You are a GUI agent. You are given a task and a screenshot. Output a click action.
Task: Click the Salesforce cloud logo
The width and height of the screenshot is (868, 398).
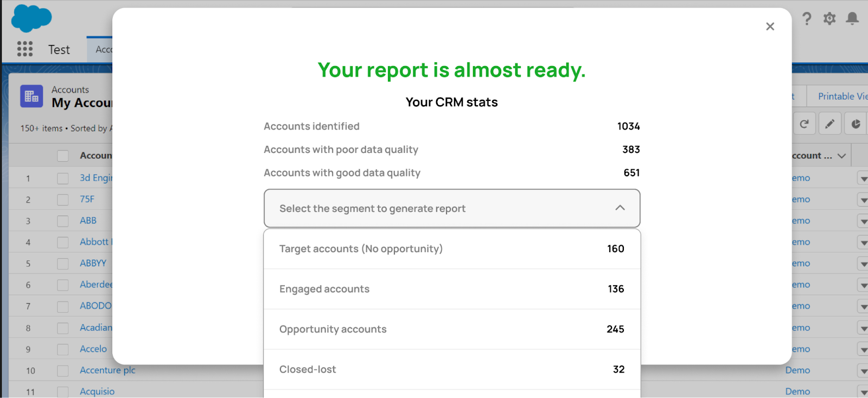coord(31,18)
